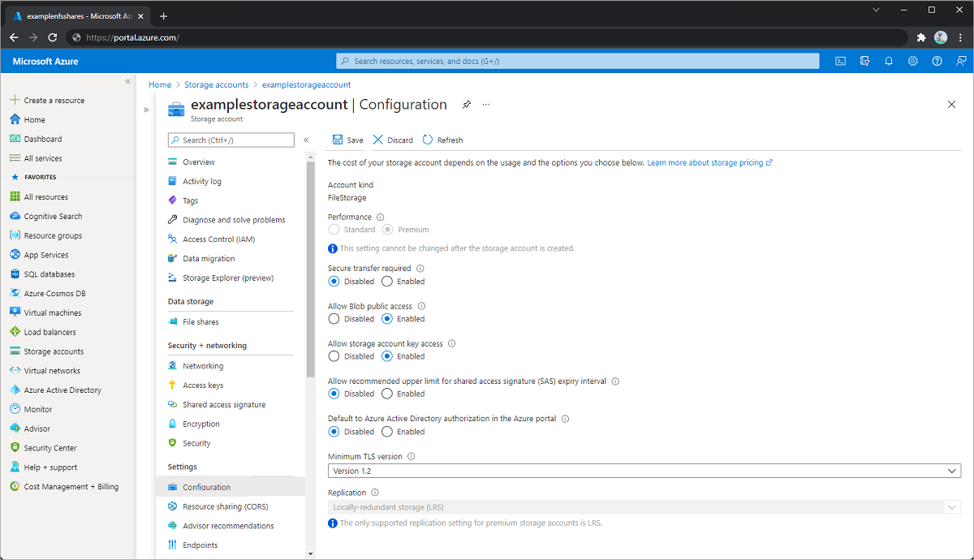974x560 pixels.
Task: Open Feedback icon in Azure header
Action: (961, 61)
